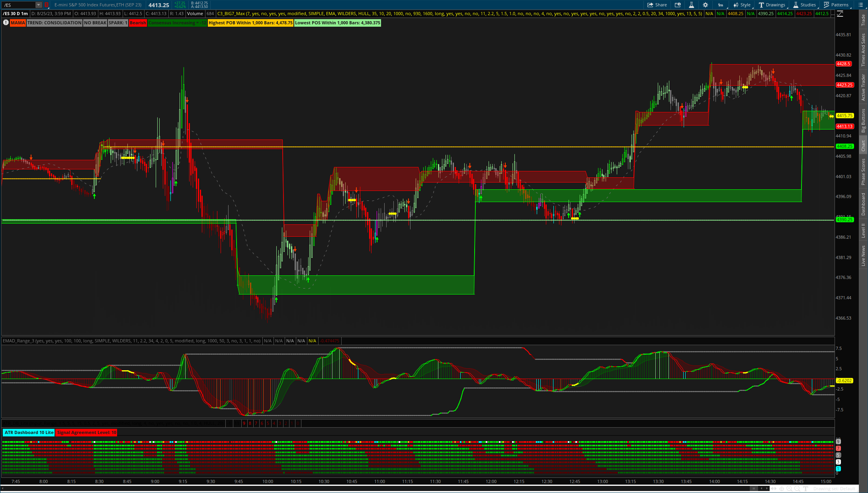Click the Signal Agreement Level: 10 label
868x493 pixels.
pos(86,432)
